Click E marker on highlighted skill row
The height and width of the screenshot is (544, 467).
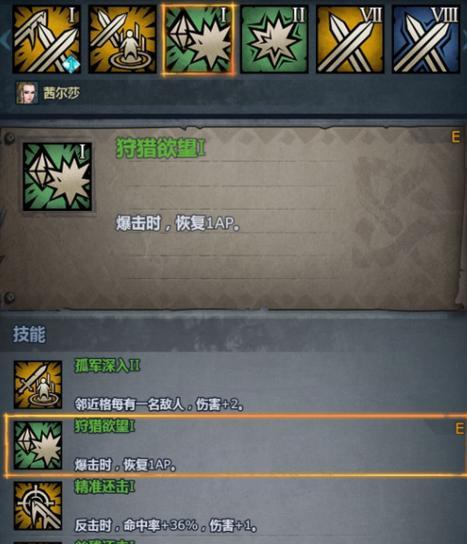pyautogui.click(x=459, y=428)
